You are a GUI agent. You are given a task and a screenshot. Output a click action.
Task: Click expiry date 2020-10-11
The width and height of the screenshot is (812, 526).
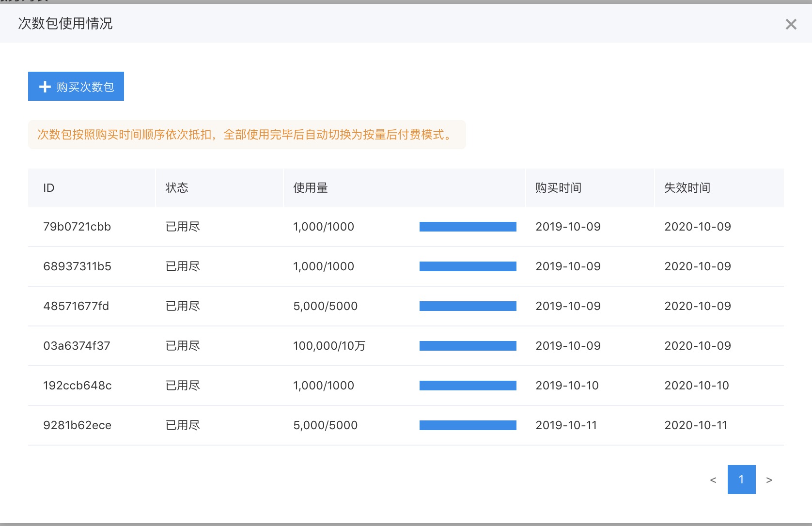point(696,425)
